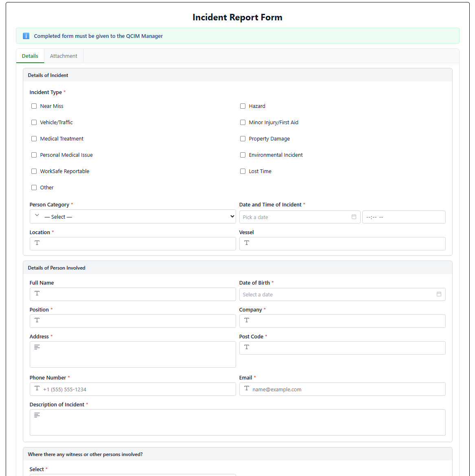
Task: Click the Phone Number input field
Action: (133, 389)
